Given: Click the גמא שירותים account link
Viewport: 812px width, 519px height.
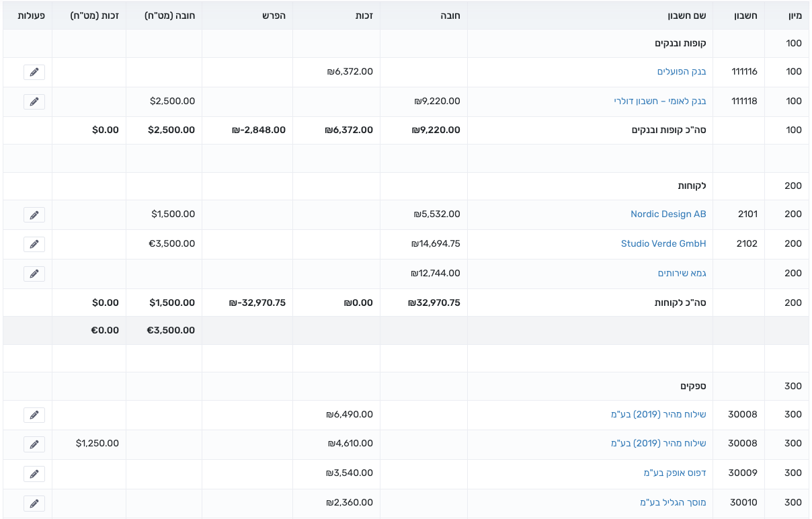Looking at the screenshot, I should [682, 274].
